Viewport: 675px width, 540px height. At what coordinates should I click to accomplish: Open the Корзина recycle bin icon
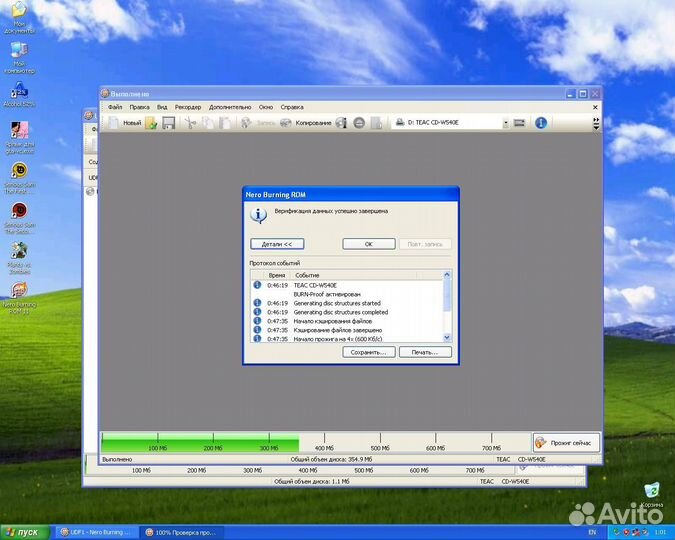pyautogui.click(x=652, y=490)
